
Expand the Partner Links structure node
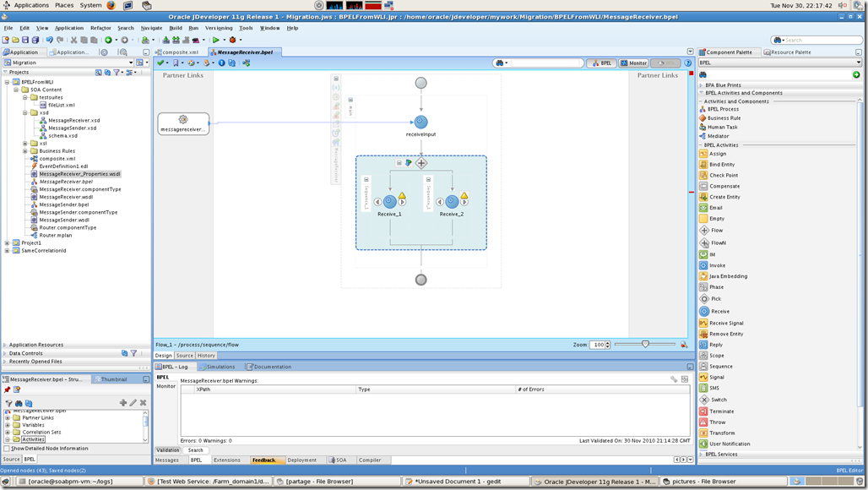[8, 418]
